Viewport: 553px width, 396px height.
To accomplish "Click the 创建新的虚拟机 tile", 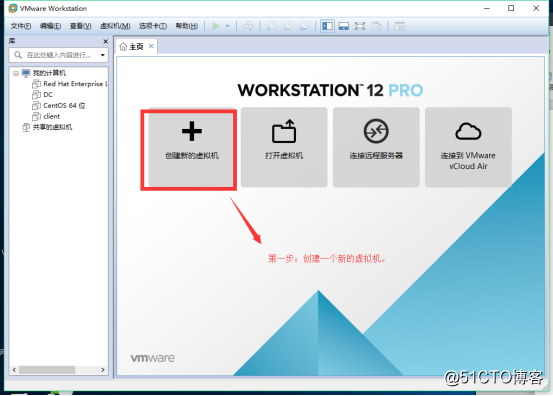I will [192, 147].
